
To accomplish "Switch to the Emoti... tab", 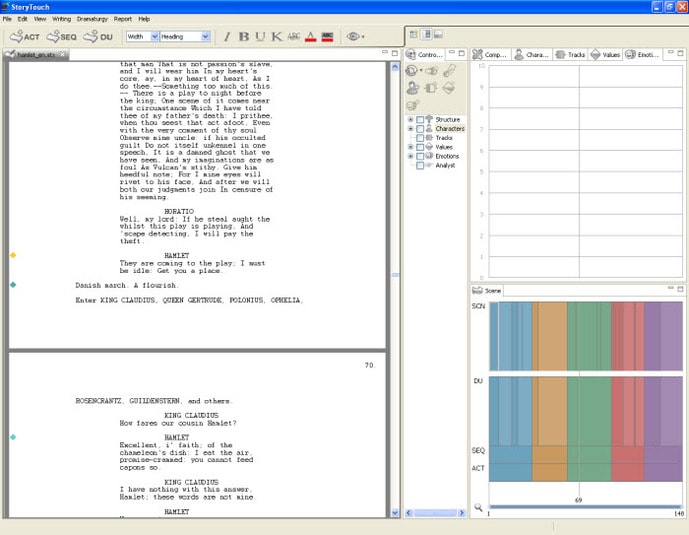I will point(642,54).
